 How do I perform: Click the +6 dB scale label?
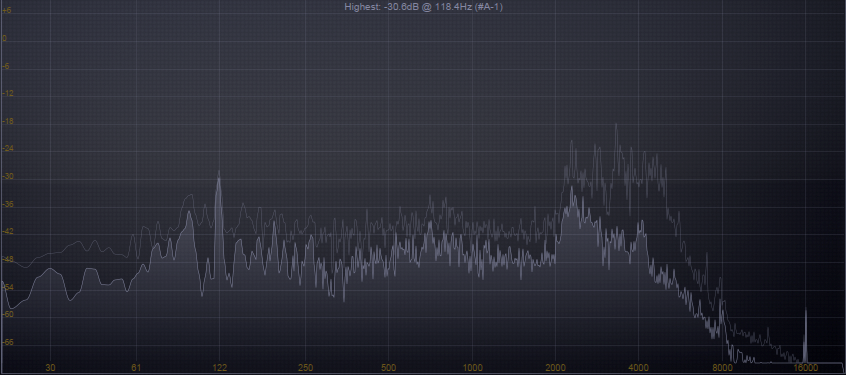[x=6, y=11]
